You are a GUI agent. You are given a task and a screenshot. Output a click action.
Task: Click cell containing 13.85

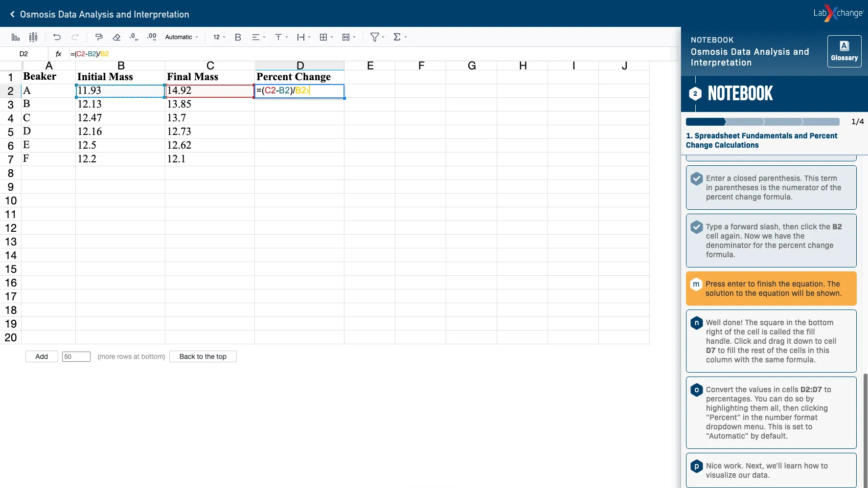pos(210,104)
